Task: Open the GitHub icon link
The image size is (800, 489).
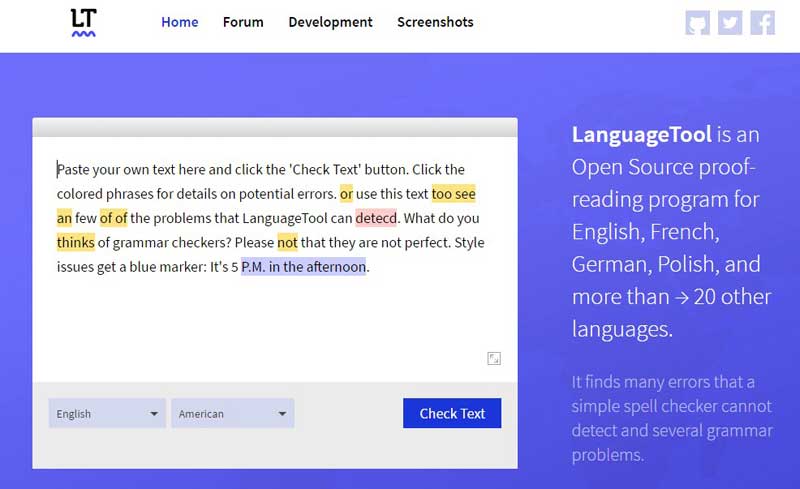Action: point(697,22)
